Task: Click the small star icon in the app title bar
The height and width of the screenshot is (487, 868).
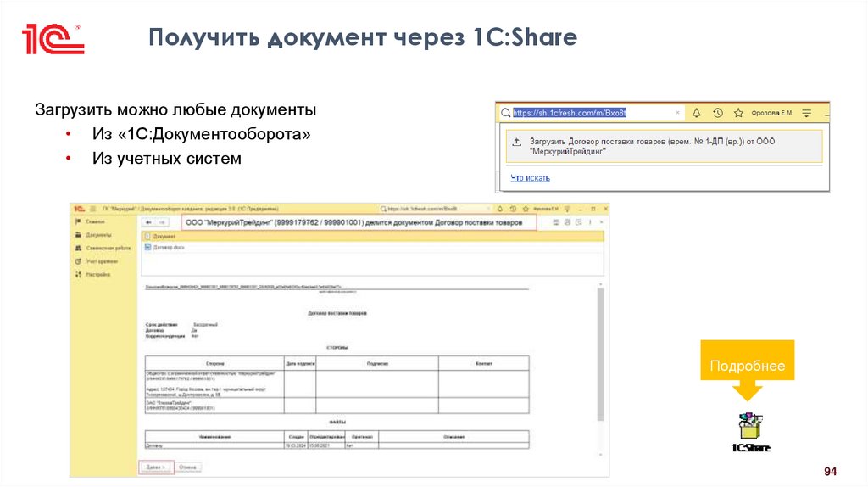Action: point(526,209)
